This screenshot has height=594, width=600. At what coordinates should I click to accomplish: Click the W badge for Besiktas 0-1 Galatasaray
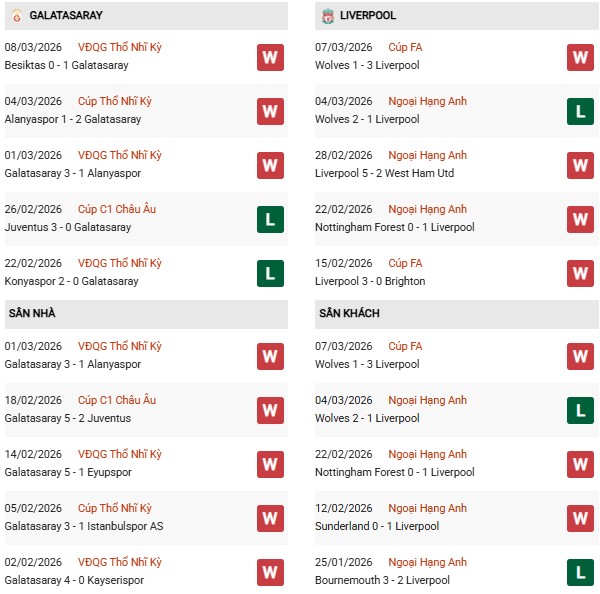[270, 57]
